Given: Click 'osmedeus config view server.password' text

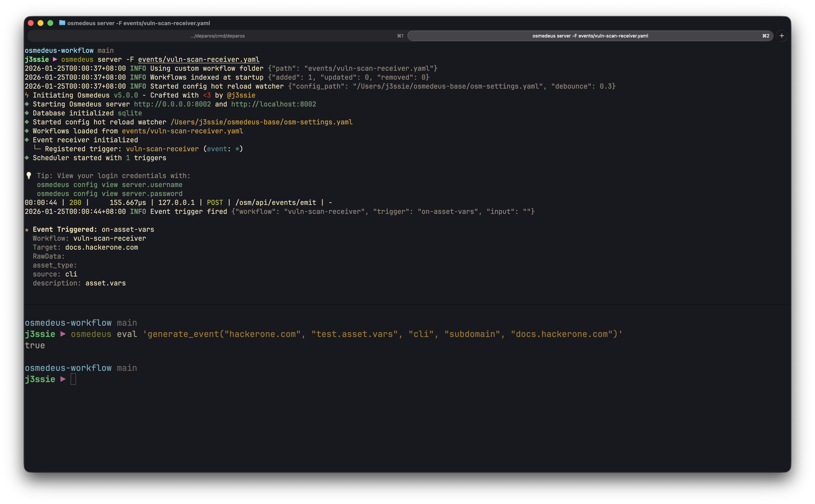Looking at the screenshot, I should (x=109, y=194).
